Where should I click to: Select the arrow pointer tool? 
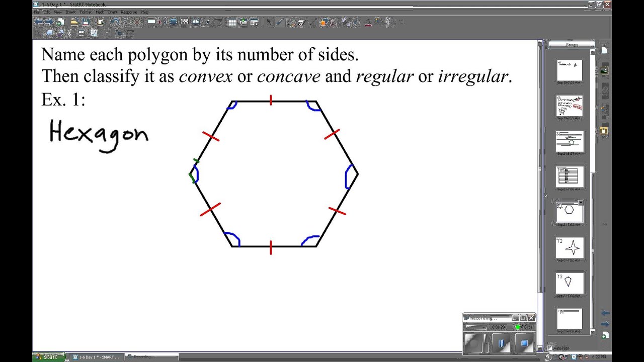pos(269,22)
